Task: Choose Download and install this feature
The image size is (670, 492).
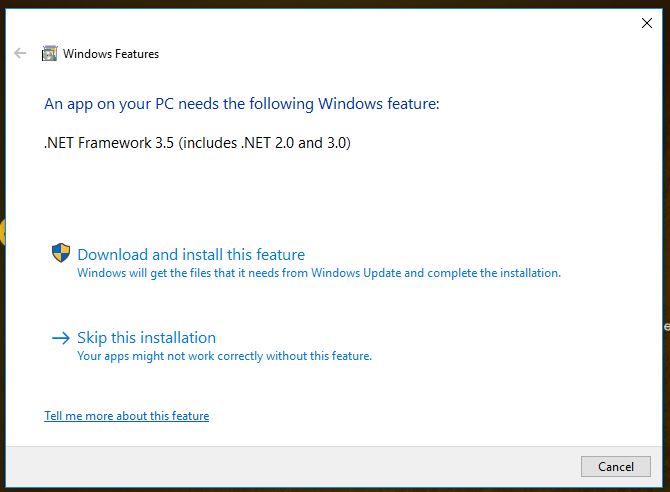Action: coord(191,255)
